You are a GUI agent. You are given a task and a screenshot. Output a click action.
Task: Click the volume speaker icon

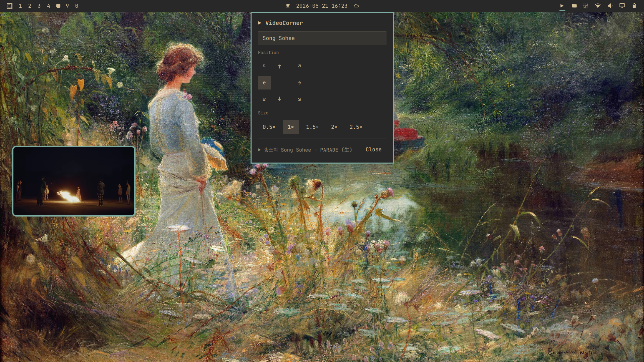(610, 6)
